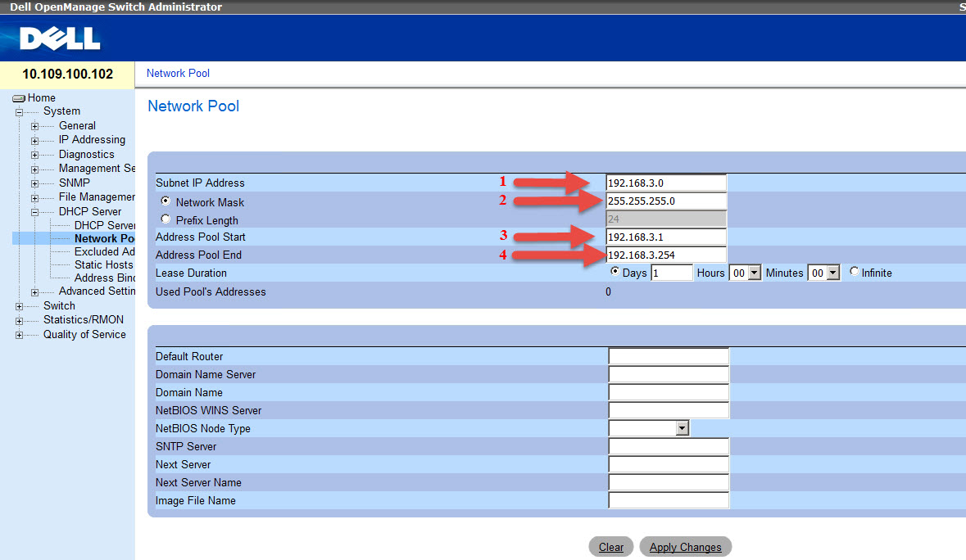Click the Clear button
The height and width of the screenshot is (560, 966).
[610, 546]
